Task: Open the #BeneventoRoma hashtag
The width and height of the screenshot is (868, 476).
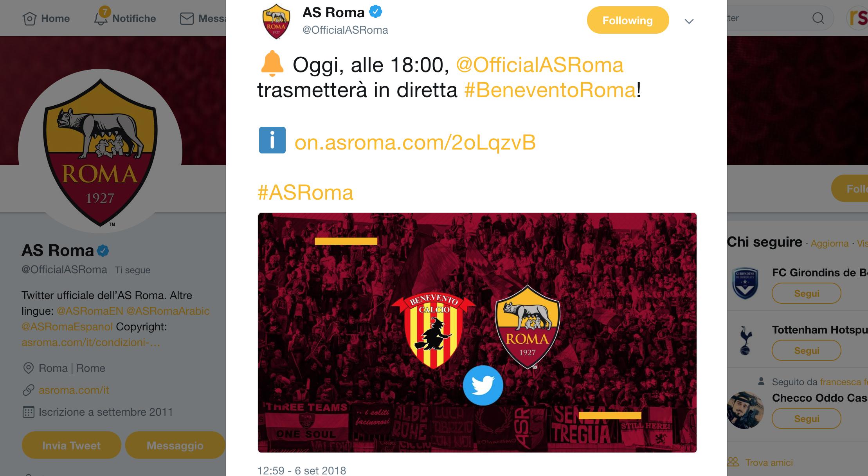Action: click(x=550, y=90)
